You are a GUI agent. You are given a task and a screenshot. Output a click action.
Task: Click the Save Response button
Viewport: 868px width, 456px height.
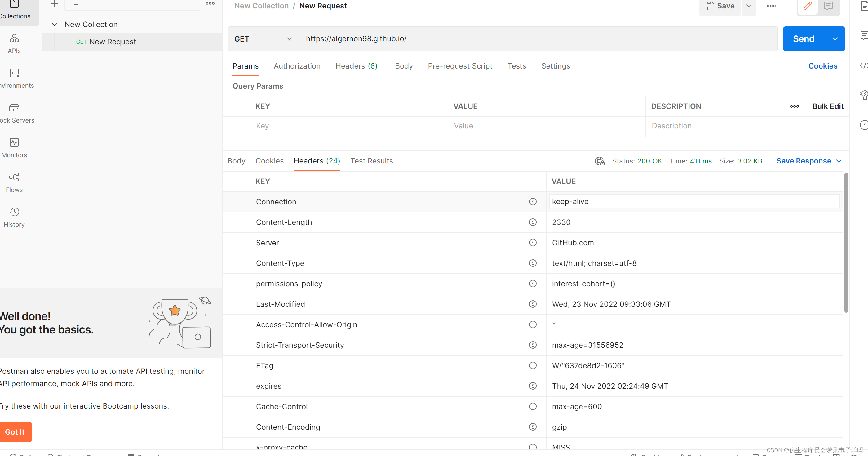coord(804,161)
